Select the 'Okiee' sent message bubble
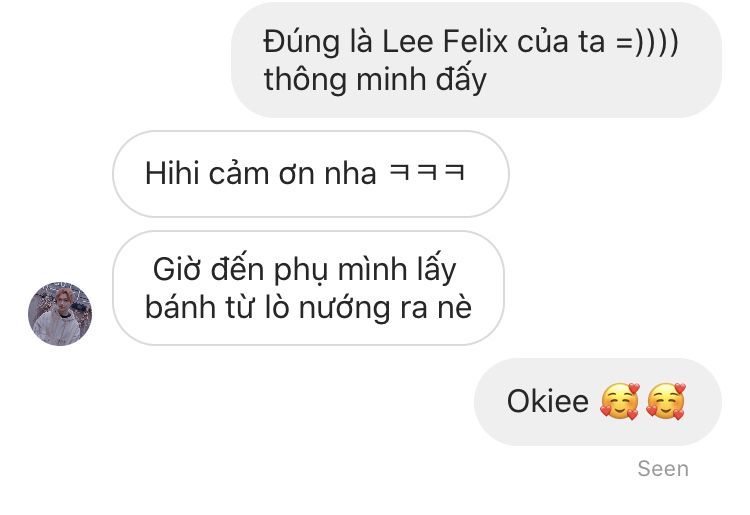The height and width of the screenshot is (515, 750). 598,402
